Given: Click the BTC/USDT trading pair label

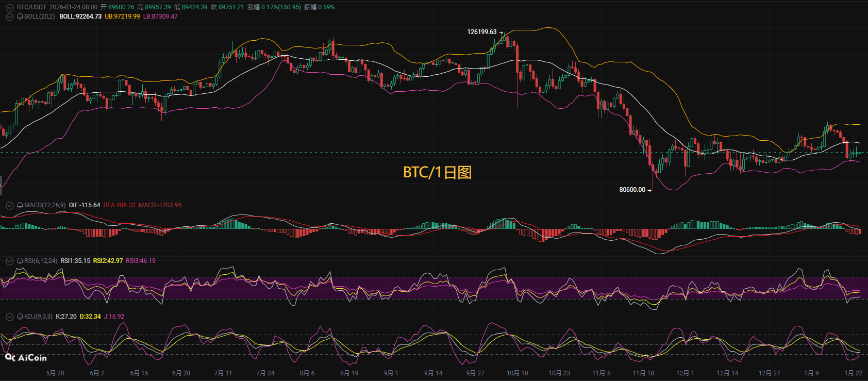Looking at the screenshot, I should pos(31,7).
